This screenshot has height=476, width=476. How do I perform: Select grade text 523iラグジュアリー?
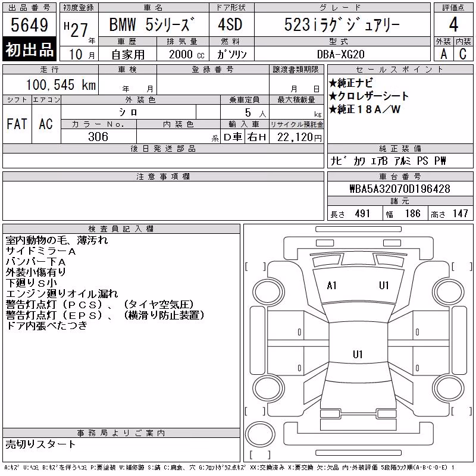point(342,25)
